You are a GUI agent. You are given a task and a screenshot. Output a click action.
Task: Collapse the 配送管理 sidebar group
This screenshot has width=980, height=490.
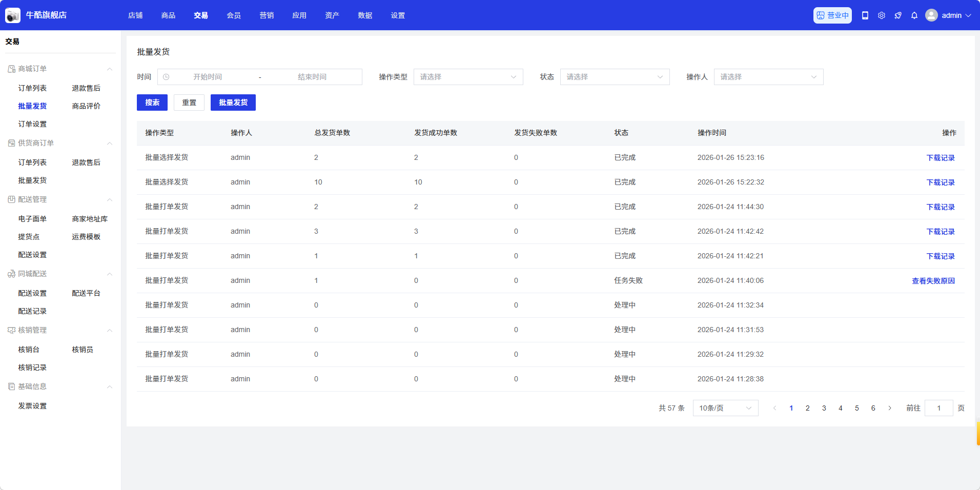[109, 199]
